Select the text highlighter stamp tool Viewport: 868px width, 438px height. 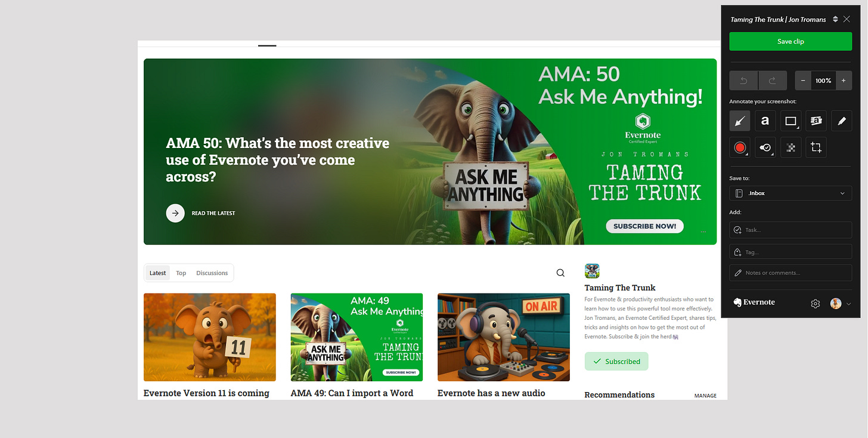[816, 121]
